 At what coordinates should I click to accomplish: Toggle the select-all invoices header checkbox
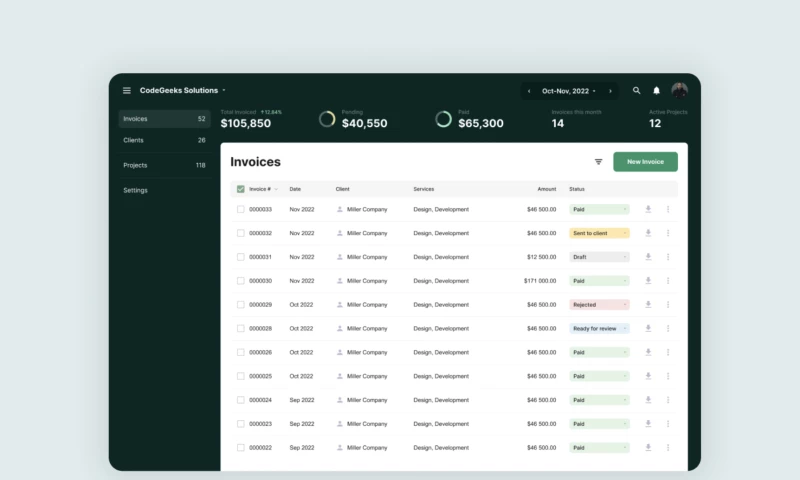240,189
